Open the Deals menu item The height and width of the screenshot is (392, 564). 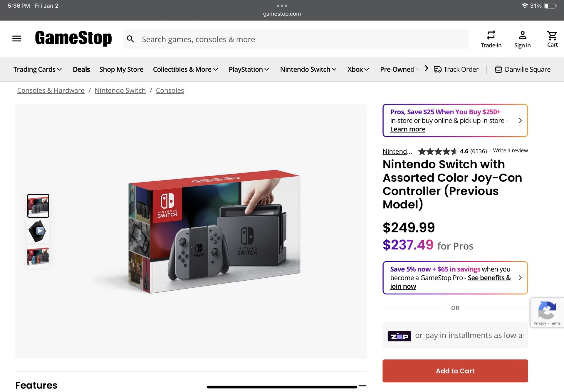(x=81, y=69)
